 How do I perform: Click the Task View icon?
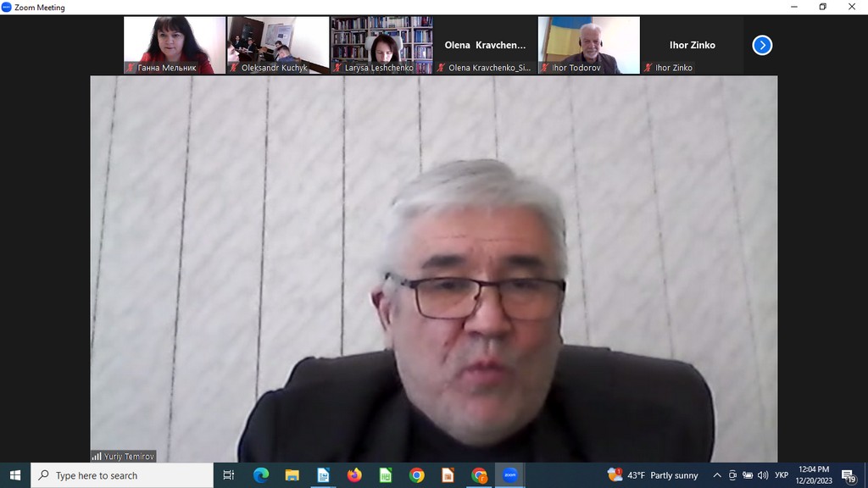[229, 475]
